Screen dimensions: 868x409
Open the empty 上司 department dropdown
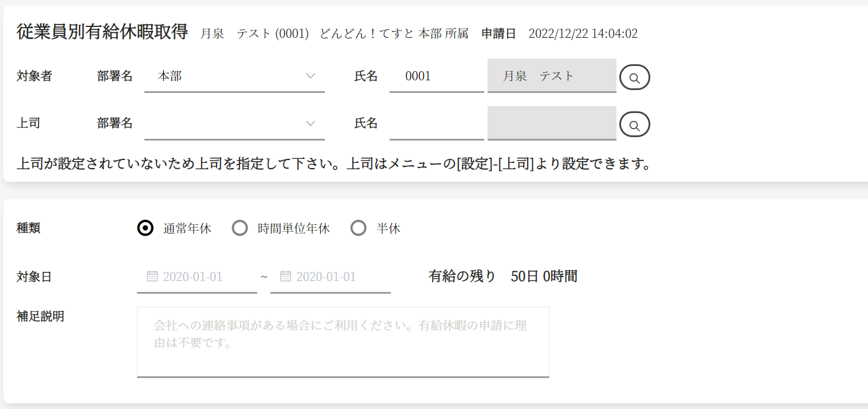tap(229, 123)
